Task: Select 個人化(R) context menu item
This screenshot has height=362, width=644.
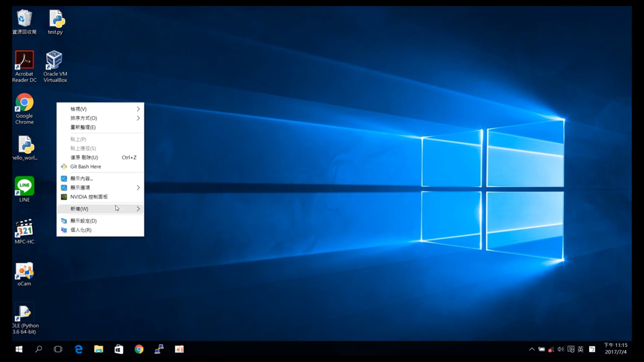Action: click(x=81, y=230)
